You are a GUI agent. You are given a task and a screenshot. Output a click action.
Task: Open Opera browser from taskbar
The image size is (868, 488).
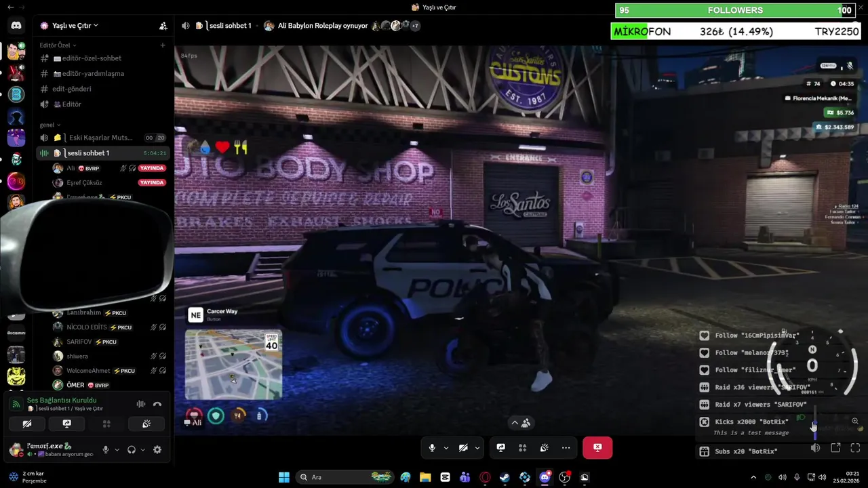click(x=485, y=477)
